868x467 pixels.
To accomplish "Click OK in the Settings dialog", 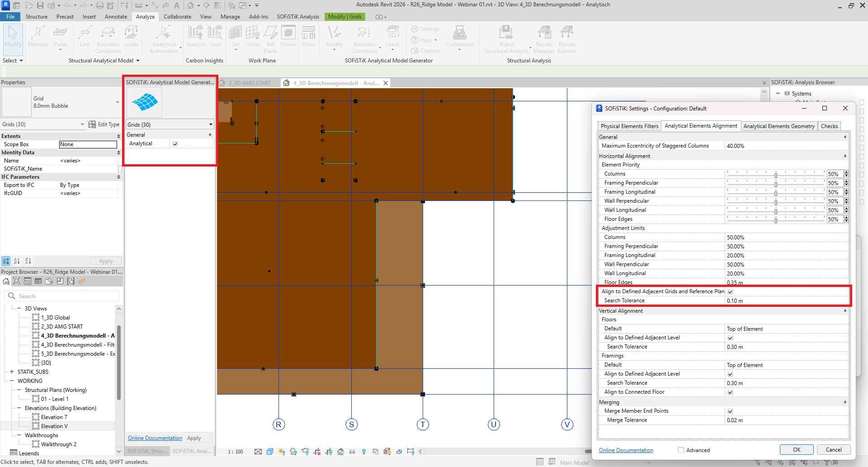I will (x=796, y=449).
